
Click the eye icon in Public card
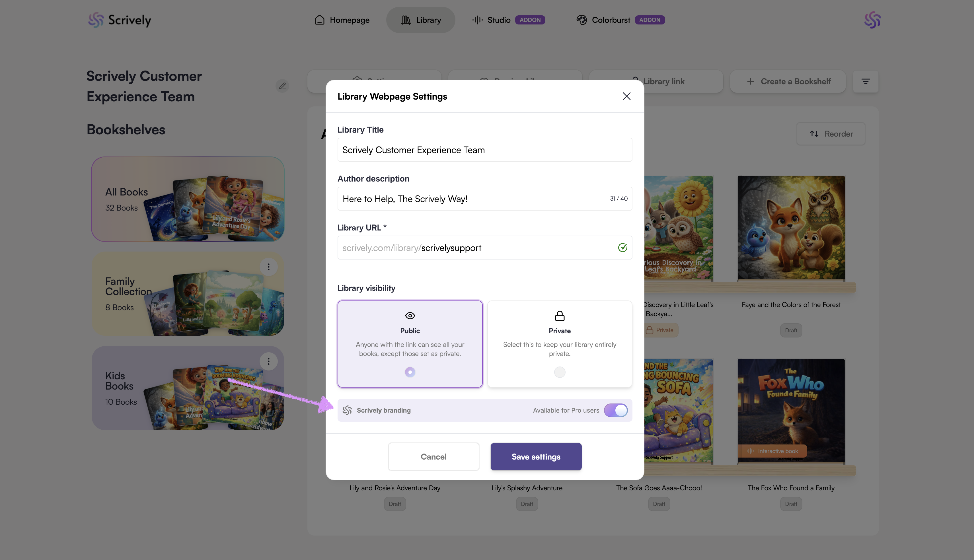point(410,316)
